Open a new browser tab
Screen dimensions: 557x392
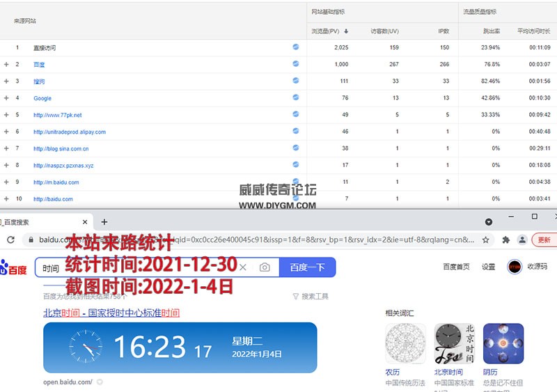(x=104, y=222)
